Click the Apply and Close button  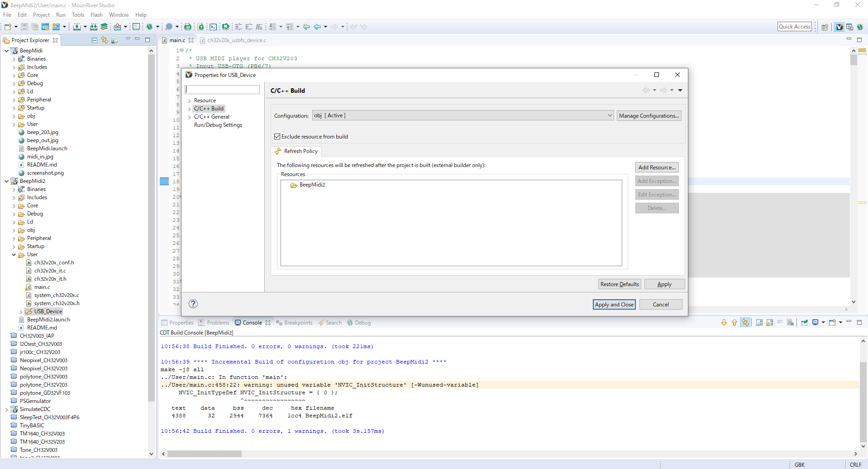click(614, 305)
